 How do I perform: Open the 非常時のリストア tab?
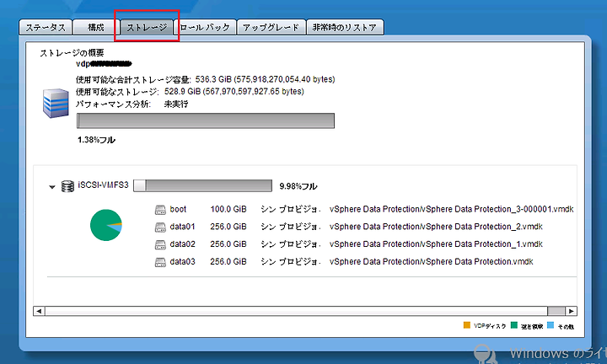click(345, 27)
